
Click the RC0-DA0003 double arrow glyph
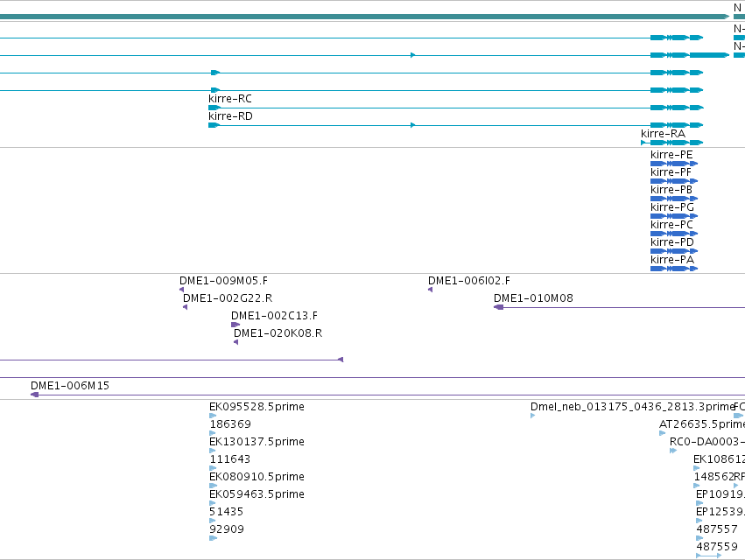[673, 451]
